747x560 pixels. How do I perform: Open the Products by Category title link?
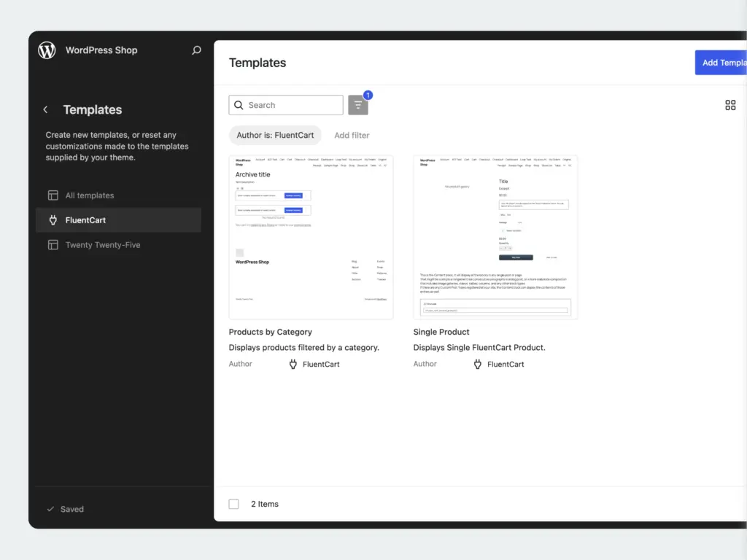point(270,332)
